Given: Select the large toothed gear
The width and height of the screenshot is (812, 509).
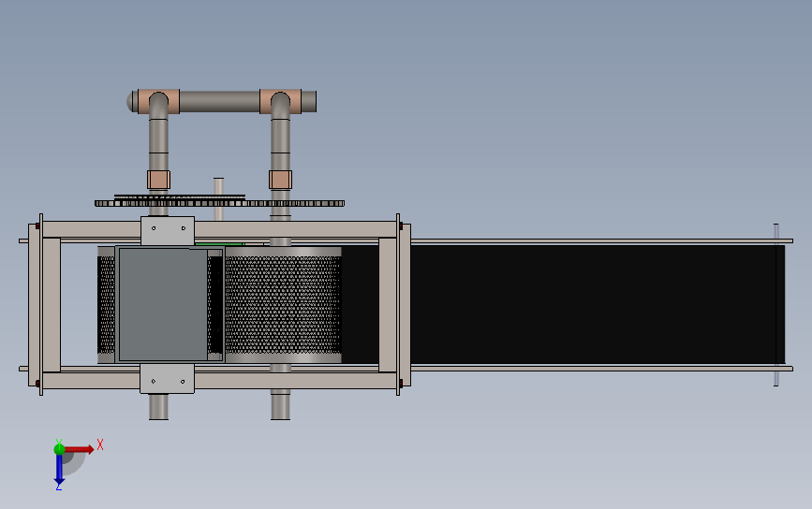Looking at the screenshot, I should (219, 203).
